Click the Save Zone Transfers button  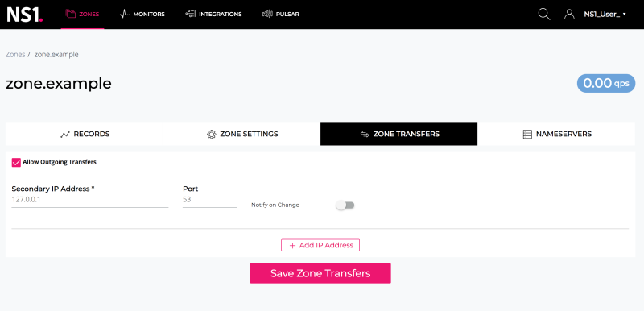[320, 273]
